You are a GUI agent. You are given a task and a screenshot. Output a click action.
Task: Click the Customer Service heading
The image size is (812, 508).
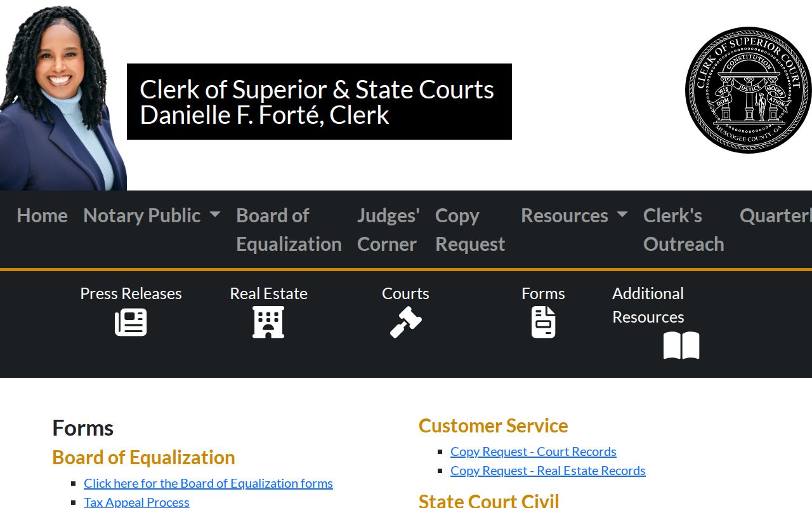pyautogui.click(x=494, y=425)
